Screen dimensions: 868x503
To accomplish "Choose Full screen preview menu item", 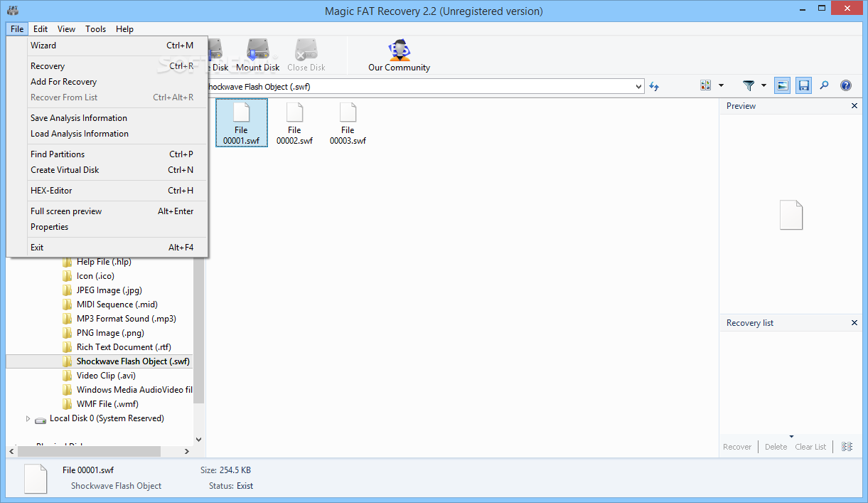I will (107, 211).
